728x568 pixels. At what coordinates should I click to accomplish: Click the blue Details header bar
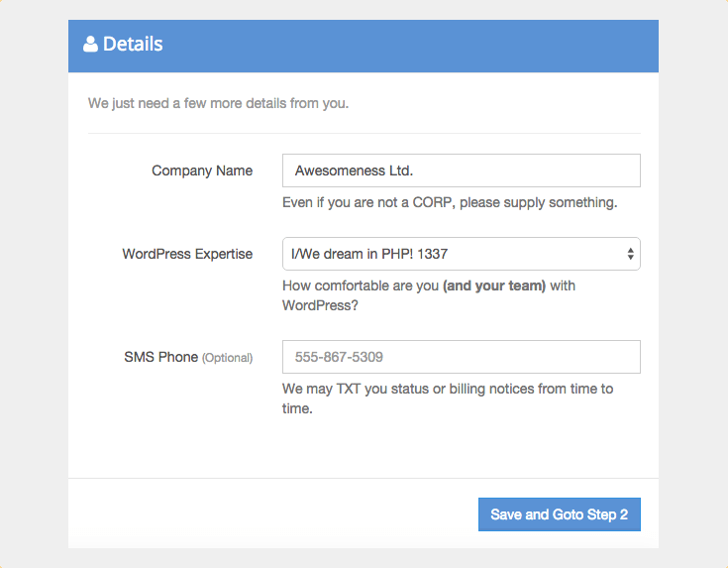tap(396, 45)
